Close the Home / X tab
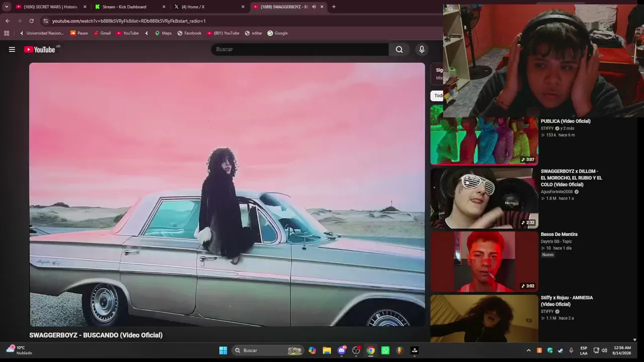The width and height of the screenshot is (644, 362). point(243,7)
